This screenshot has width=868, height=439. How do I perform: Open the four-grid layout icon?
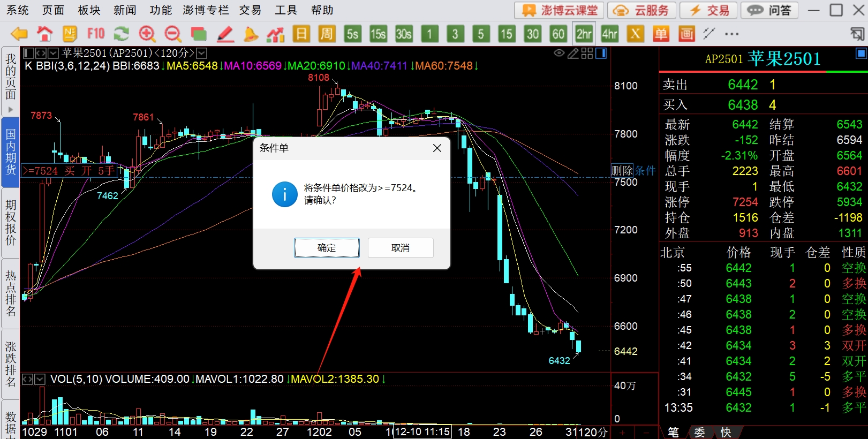[x=587, y=53]
